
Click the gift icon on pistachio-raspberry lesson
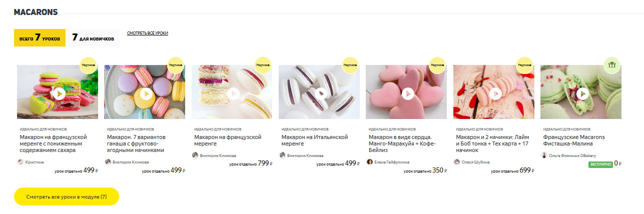(x=611, y=65)
